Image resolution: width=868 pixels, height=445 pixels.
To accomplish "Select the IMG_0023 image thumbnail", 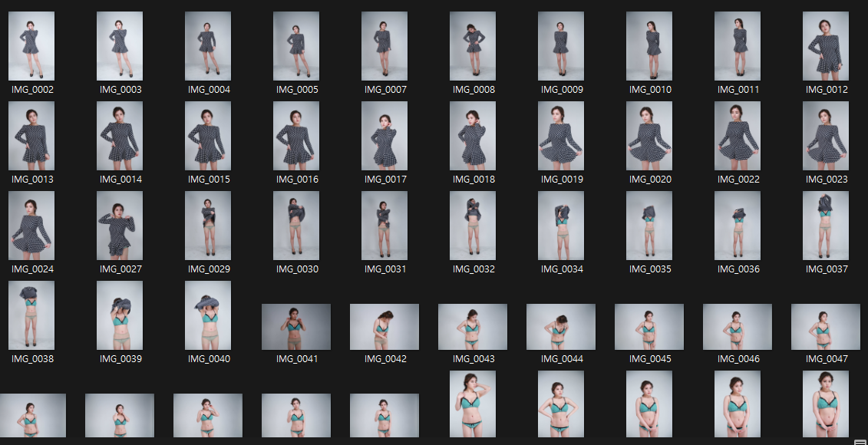I will 826,136.
